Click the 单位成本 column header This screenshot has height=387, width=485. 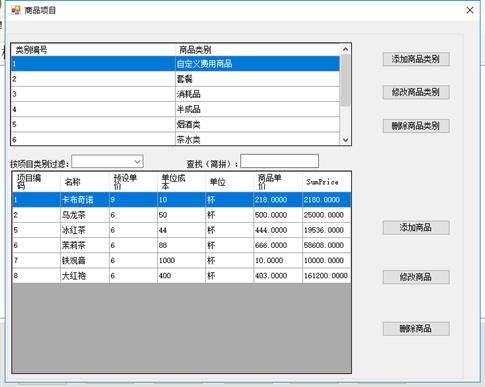(181, 182)
